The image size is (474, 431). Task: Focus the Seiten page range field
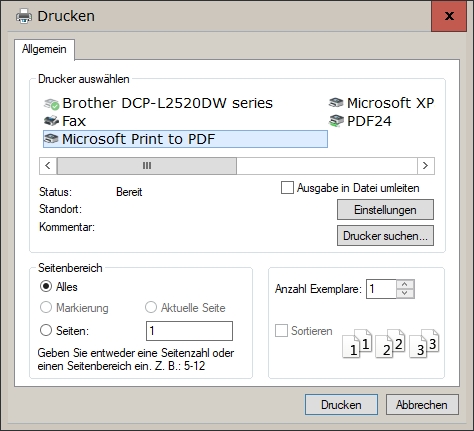(x=189, y=331)
